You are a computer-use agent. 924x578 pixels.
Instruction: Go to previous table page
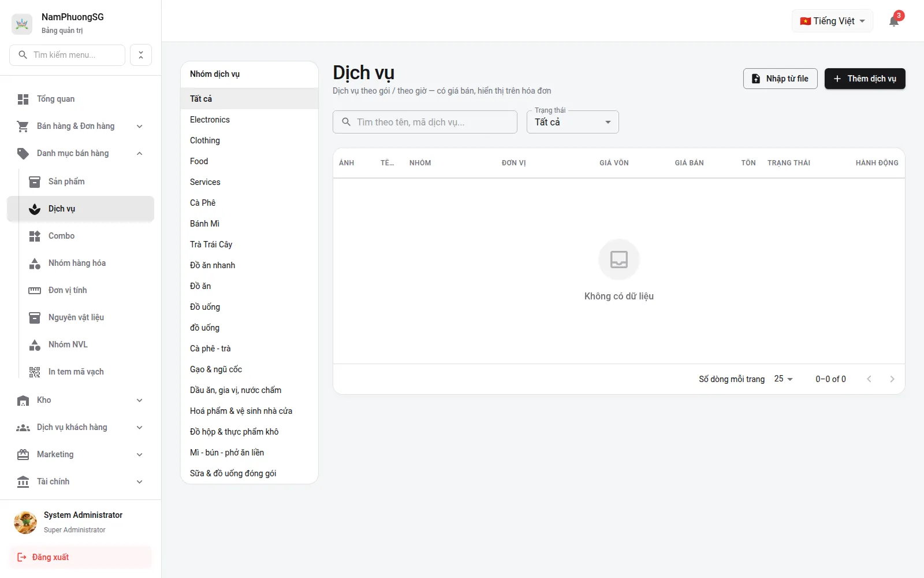869,379
